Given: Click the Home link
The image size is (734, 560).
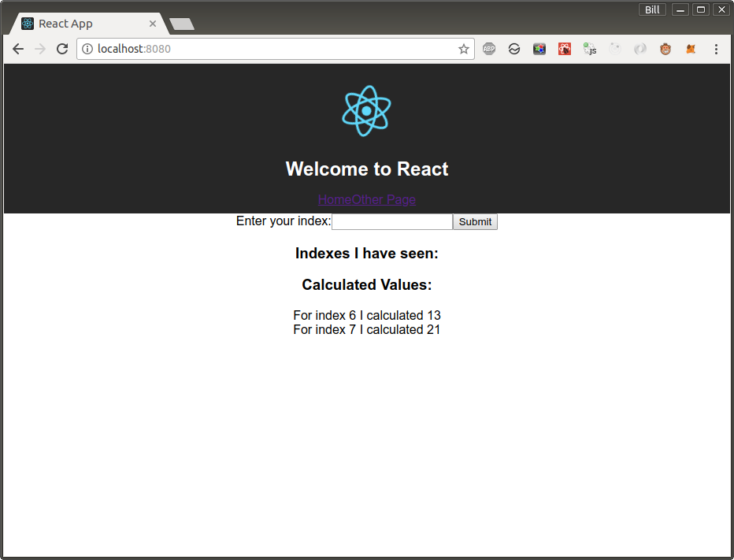Looking at the screenshot, I should pos(335,199).
